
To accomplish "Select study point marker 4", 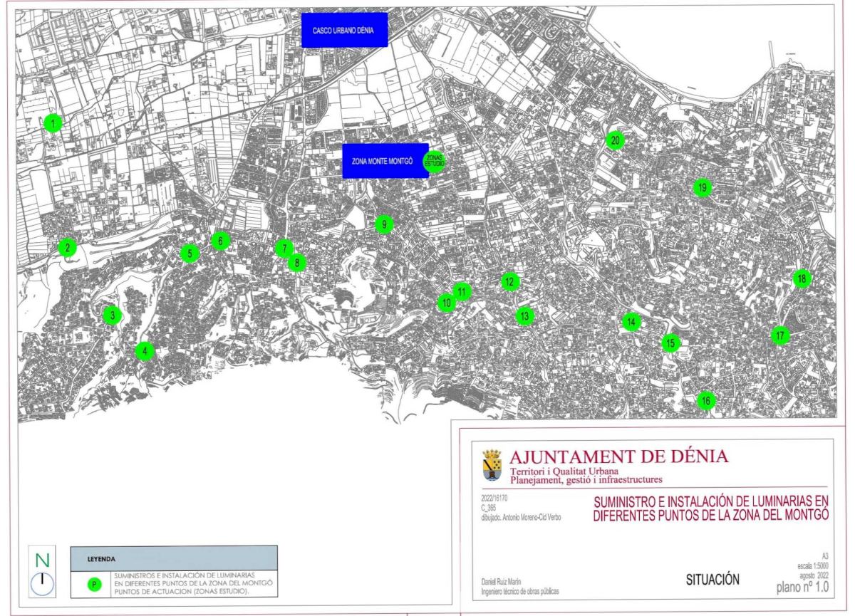I will (145, 351).
